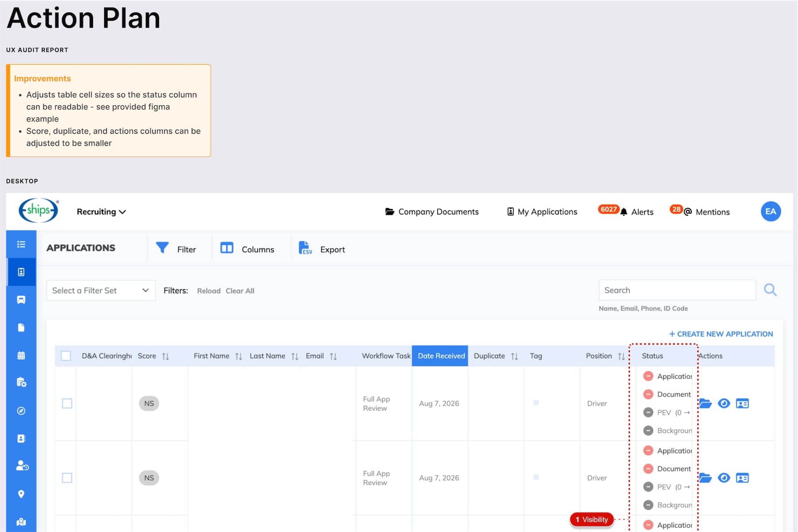798x532 pixels.
Task: Click the ships company logo
Action: 39,210
